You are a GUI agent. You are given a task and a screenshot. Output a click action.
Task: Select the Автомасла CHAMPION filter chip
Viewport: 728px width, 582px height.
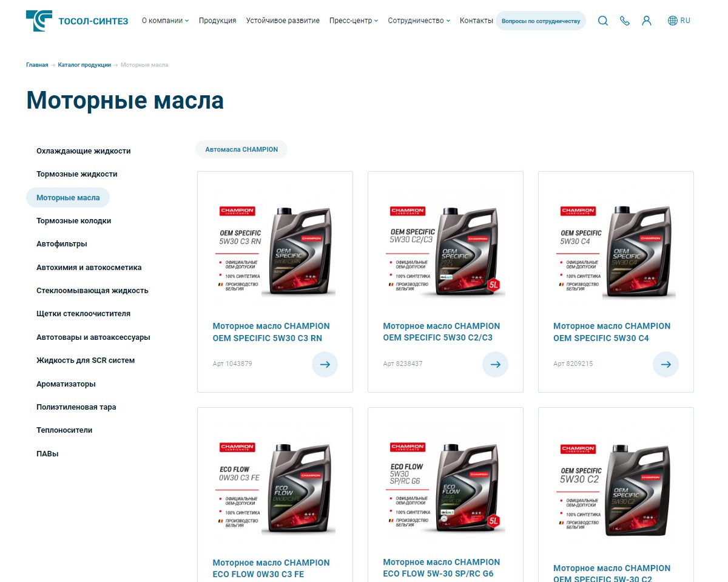[x=241, y=149]
